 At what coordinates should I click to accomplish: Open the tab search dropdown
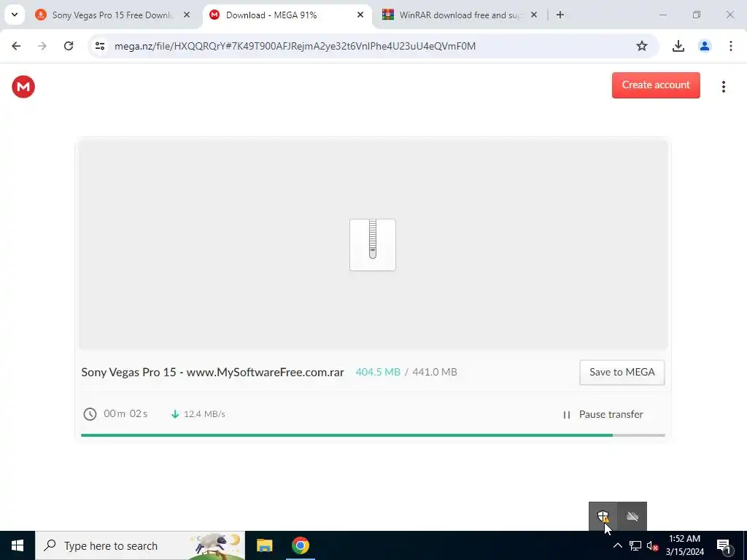point(15,15)
